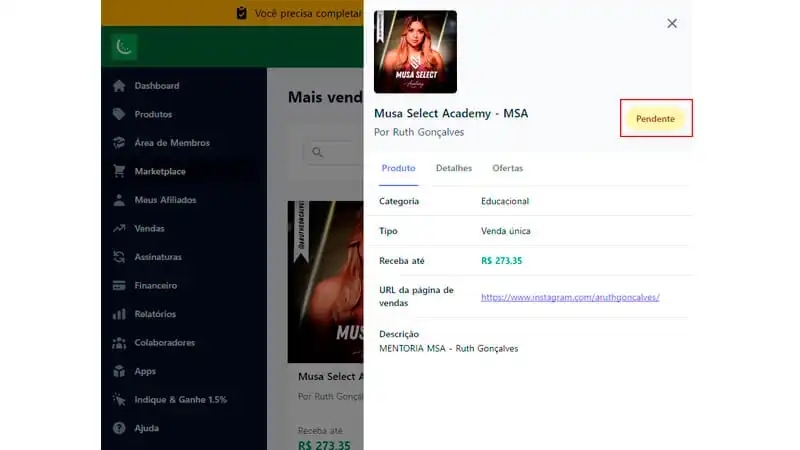Open the Dashboard home icon

119,86
